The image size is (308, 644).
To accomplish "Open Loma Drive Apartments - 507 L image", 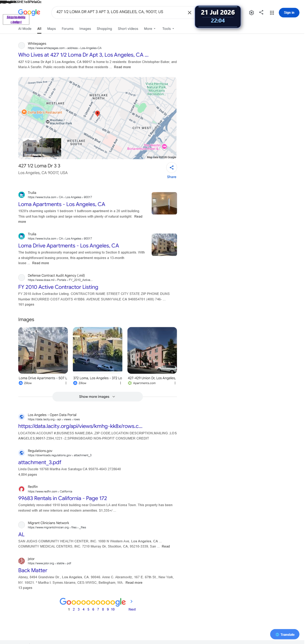I will point(43,350).
